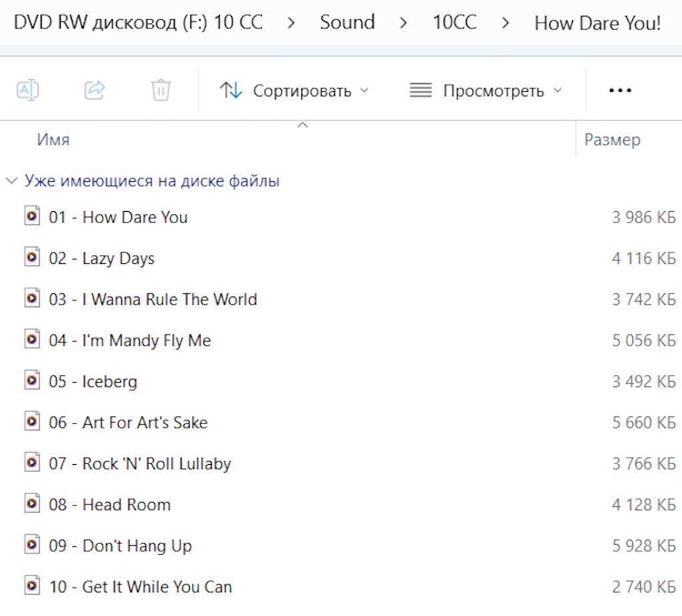Screen dimensions: 682x616
Task: Open the Просмотреть view dropdown
Action: pyautogui.click(x=486, y=91)
